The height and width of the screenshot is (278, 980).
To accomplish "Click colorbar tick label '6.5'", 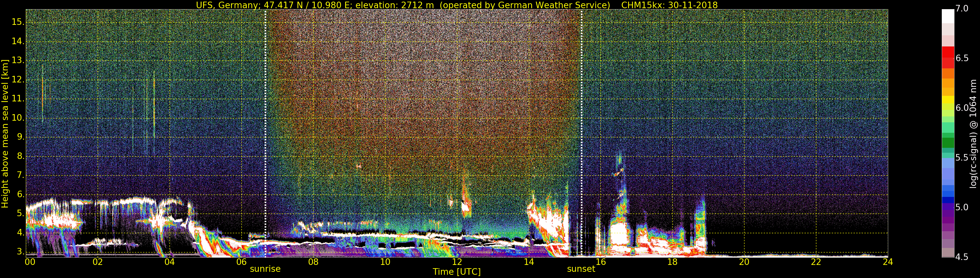I will 962,58.
